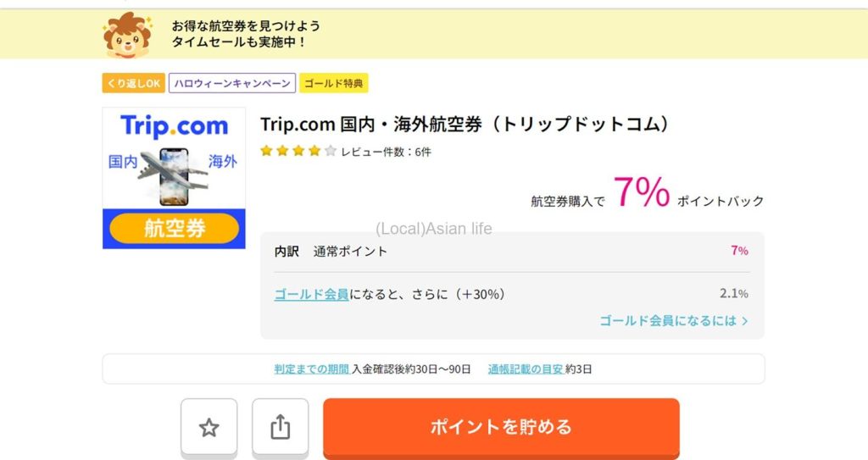Click the orange ポイントを貯める button
The width and height of the screenshot is (868, 460).
click(x=501, y=427)
